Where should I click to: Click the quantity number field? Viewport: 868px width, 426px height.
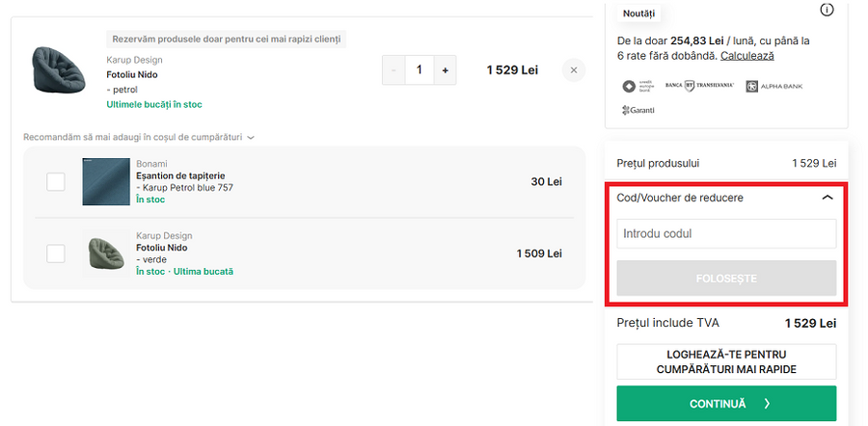click(x=420, y=70)
